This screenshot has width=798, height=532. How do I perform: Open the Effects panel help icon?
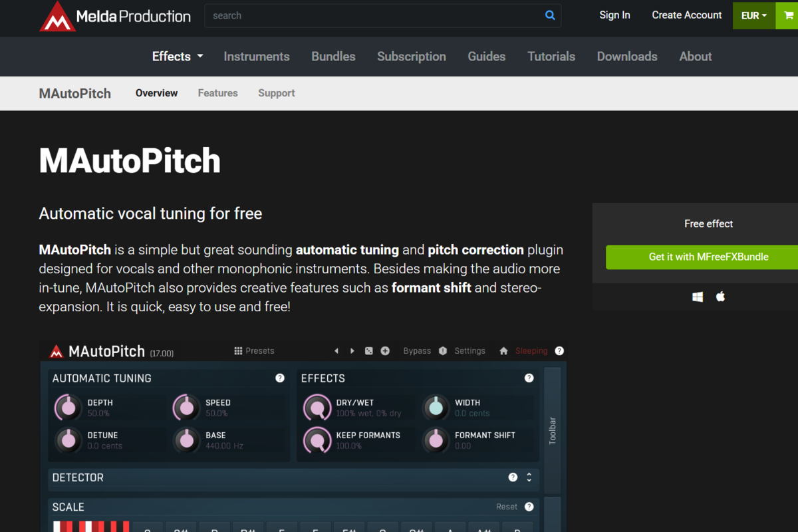tap(529, 378)
